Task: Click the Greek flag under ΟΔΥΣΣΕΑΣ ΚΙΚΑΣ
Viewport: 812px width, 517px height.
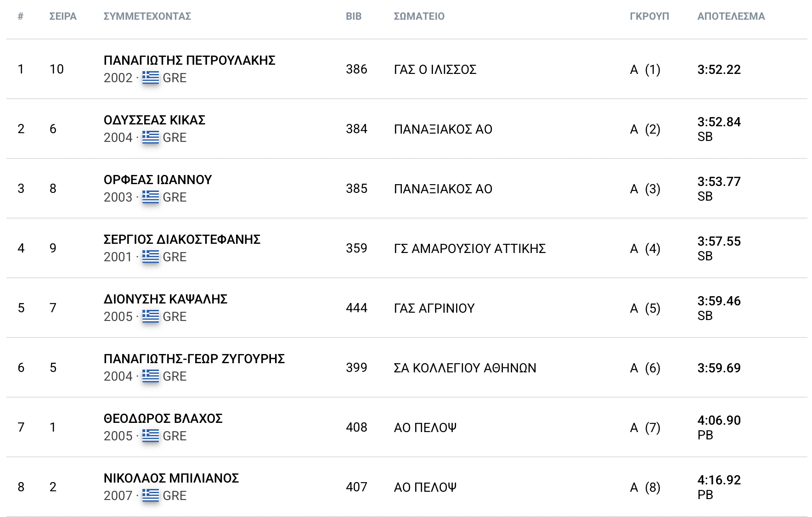Action: click(x=150, y=137)
